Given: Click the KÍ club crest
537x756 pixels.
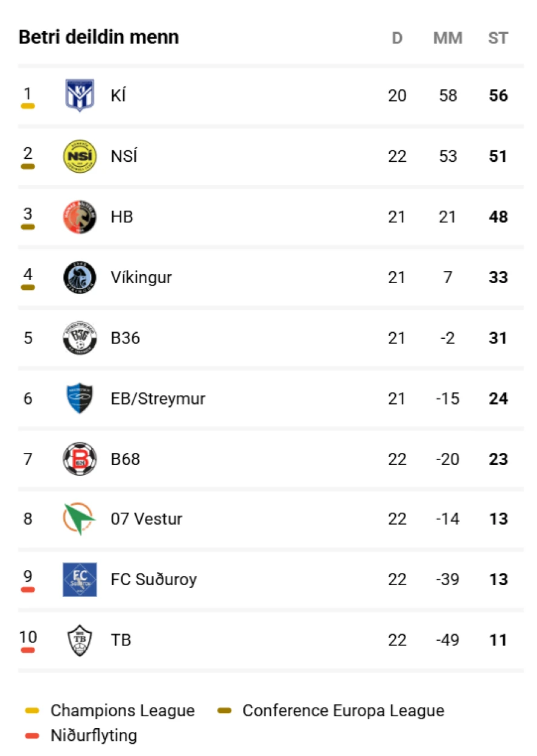Looking at the screenshot, I should click(80, 96).
